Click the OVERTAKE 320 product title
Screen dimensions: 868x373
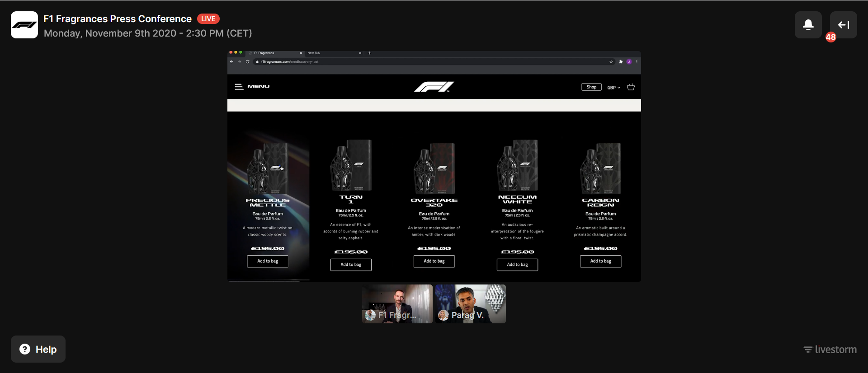434,203
